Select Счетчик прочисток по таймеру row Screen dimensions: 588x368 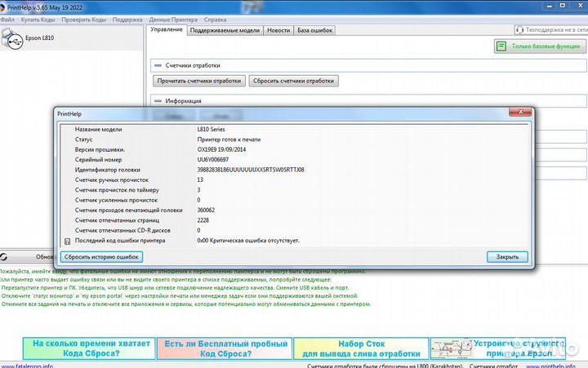click(294, 190)
